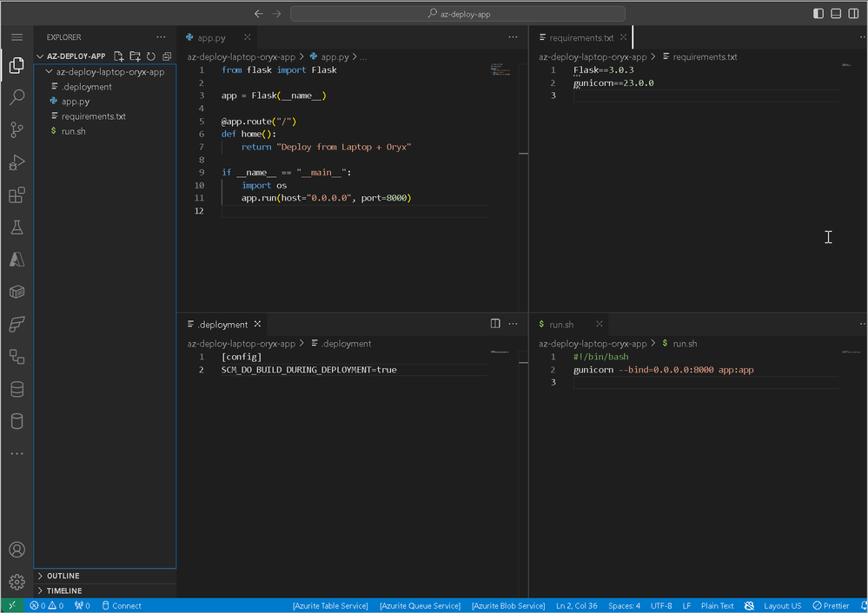This screenshot has height=613, width=868.
Task: Toggle the primary side bar layout button
Action: click(818, 14)
